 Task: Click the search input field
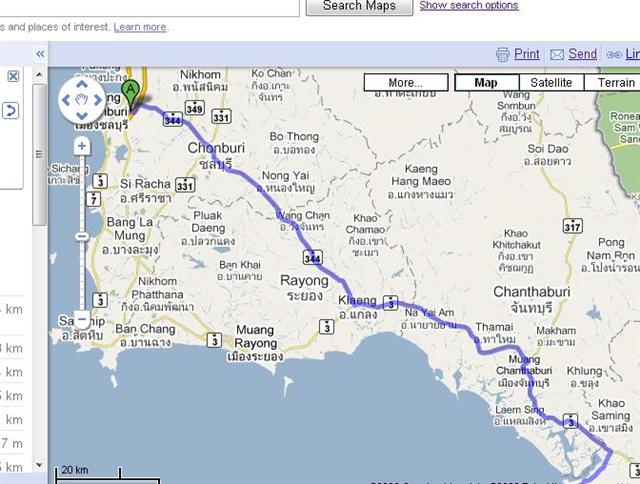point(149,7)
